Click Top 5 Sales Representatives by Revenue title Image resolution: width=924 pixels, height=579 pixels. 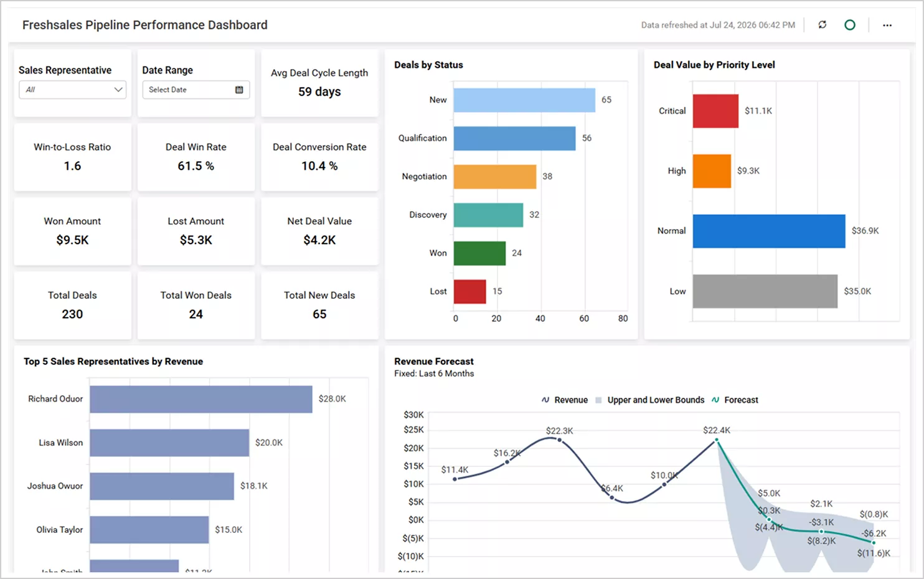113,361
